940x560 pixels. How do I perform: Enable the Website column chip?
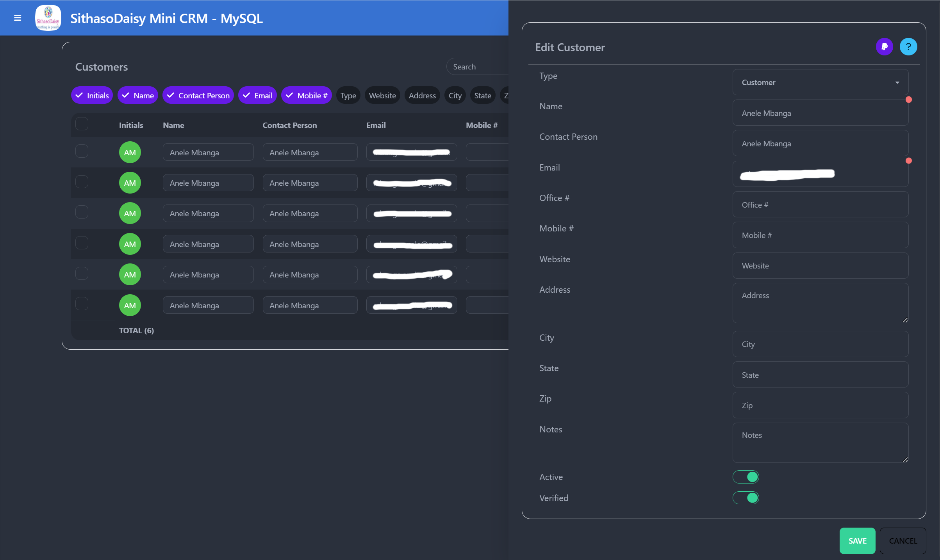[382, 96]
